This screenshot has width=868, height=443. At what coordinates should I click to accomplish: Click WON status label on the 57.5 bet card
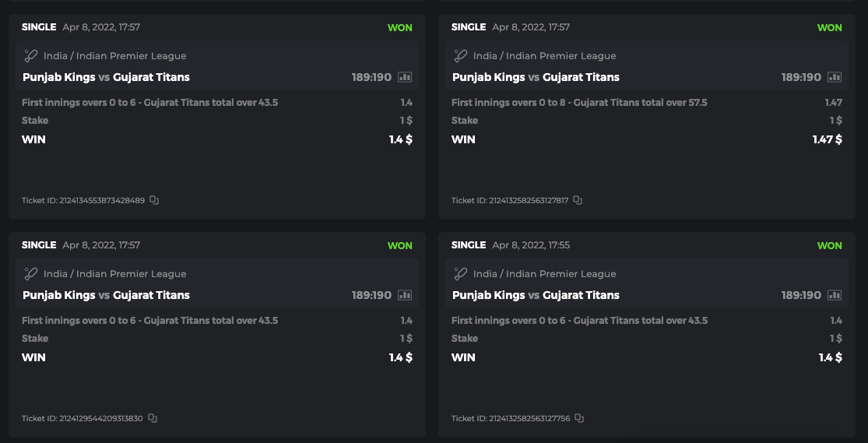point(829,27)
